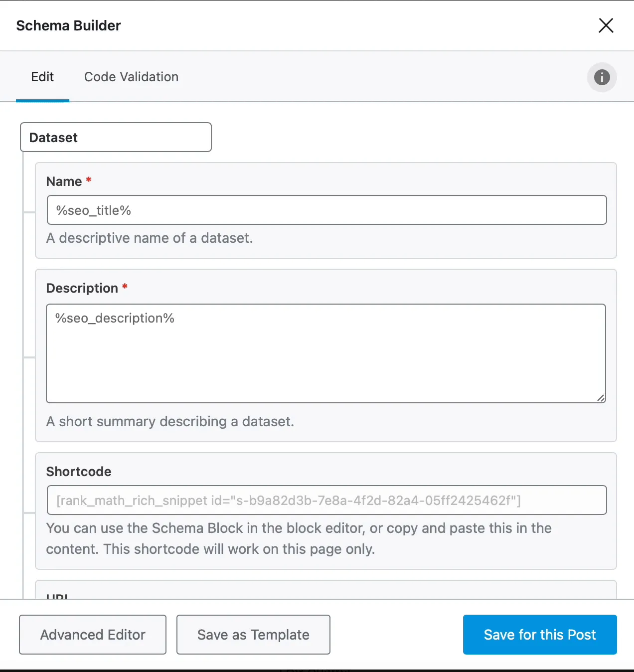Click the Name field helper text

click(150, 238)
